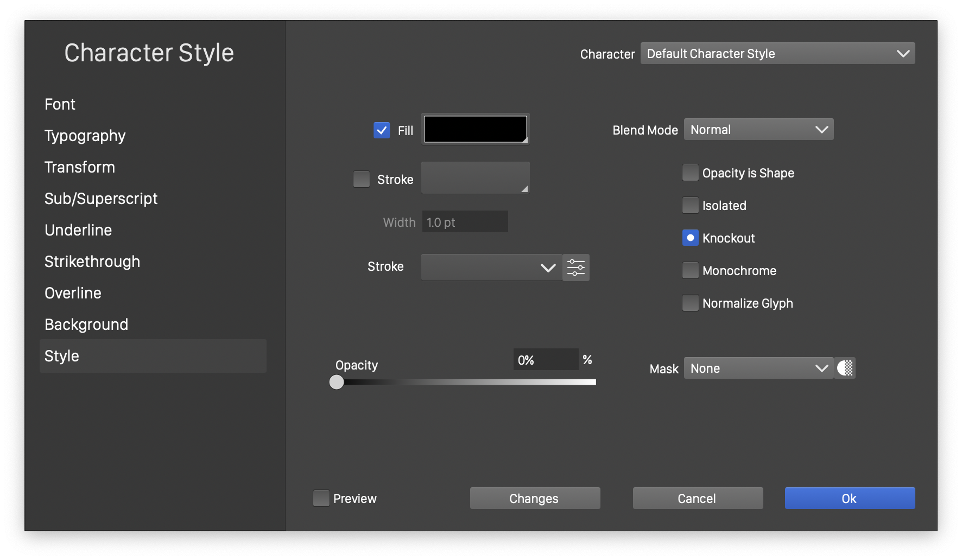The width and height of the screenshot is (962, 560).
Task: Open the Stroke type dropdown
Action: pos(491,268)
